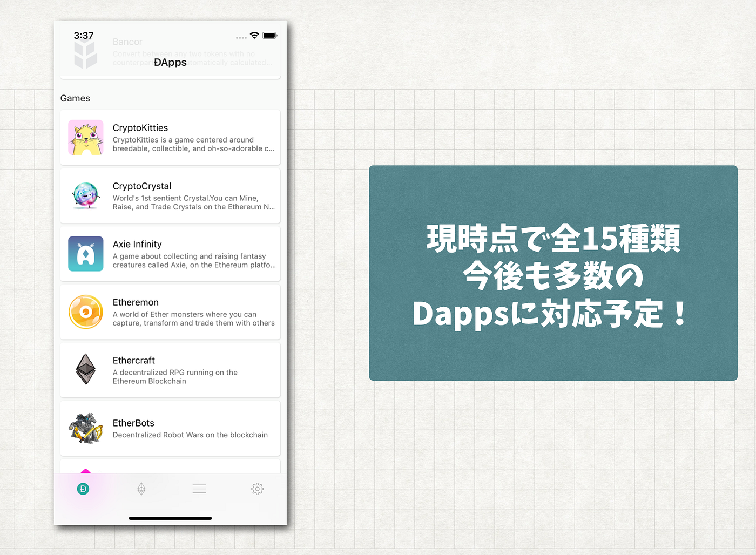Select the CryptoKitties title

pyautogui.click(x=140, y=128)
